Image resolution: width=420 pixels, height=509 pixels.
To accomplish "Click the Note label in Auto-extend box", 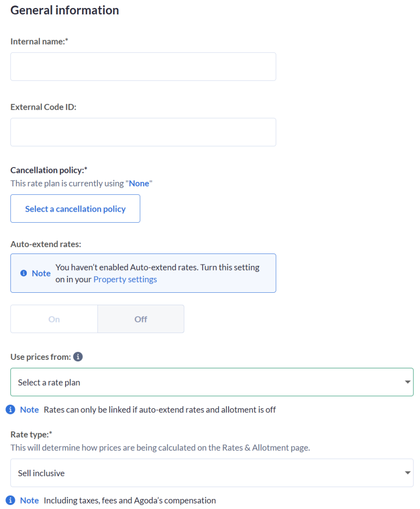I will 41,273.
